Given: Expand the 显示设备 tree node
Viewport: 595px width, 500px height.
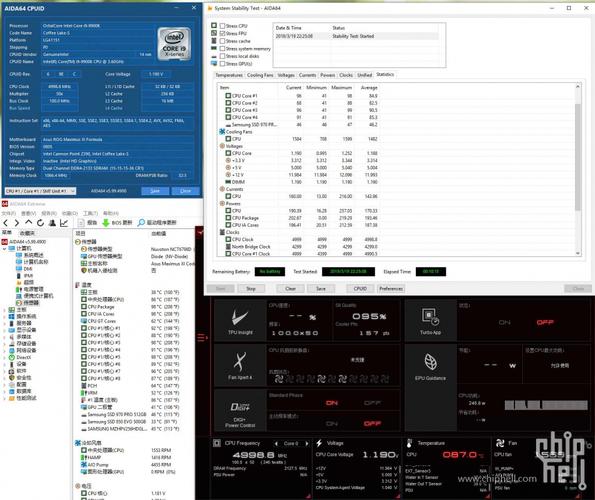Looking at the screenshot, I should coord(5,330).
